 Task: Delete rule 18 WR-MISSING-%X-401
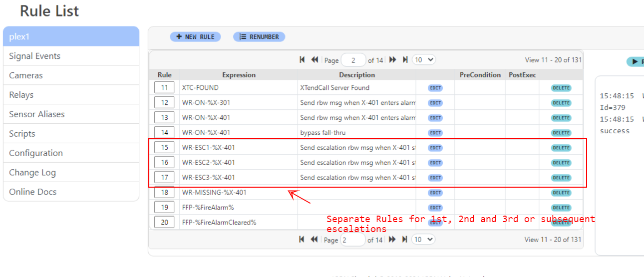pos(561,193)
